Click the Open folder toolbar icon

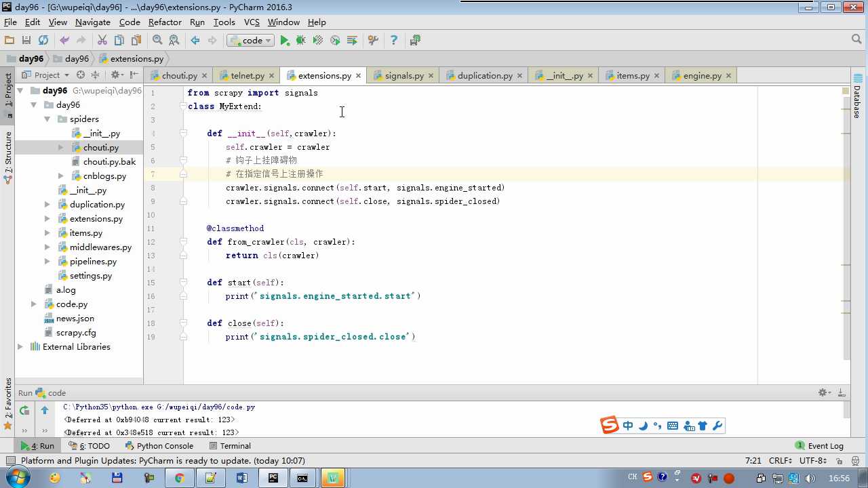click(9, 41)
